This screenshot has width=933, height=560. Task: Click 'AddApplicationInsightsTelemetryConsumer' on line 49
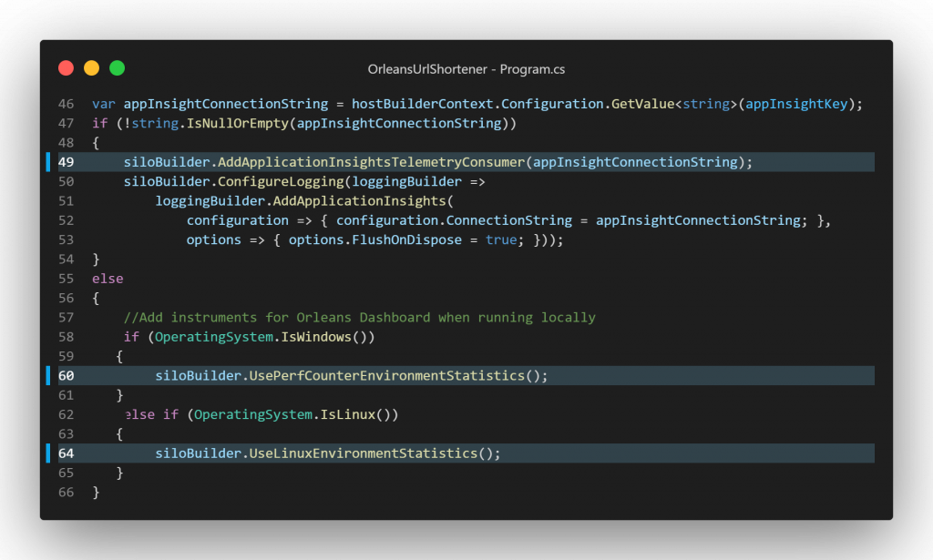tap(372, 162)
